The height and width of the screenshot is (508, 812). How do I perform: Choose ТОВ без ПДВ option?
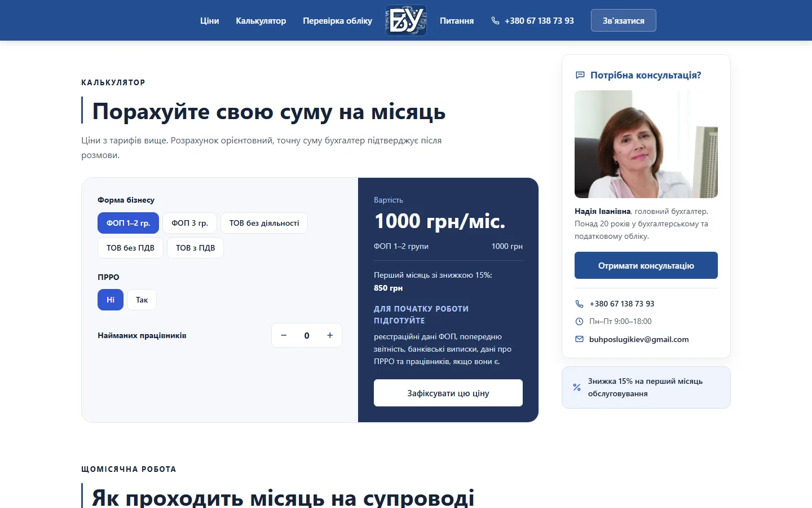(x=130, y=248)
